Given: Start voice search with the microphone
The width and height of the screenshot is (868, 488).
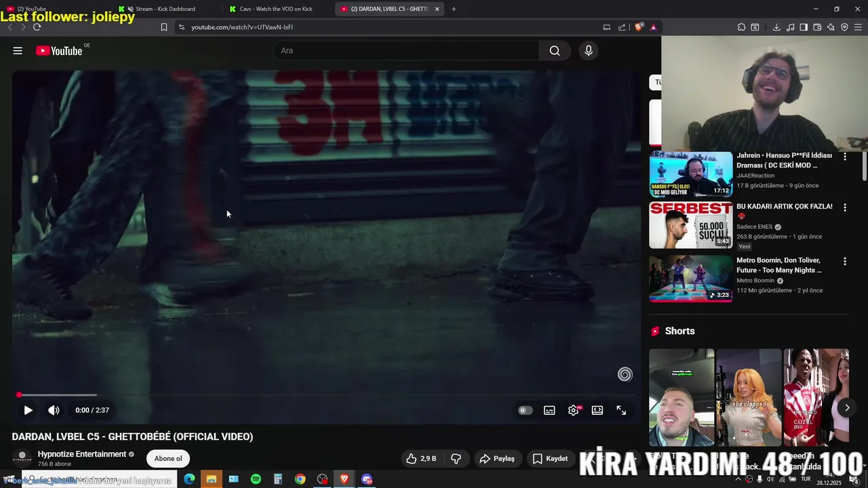Looking at the screenshot, I should [589, 51].
